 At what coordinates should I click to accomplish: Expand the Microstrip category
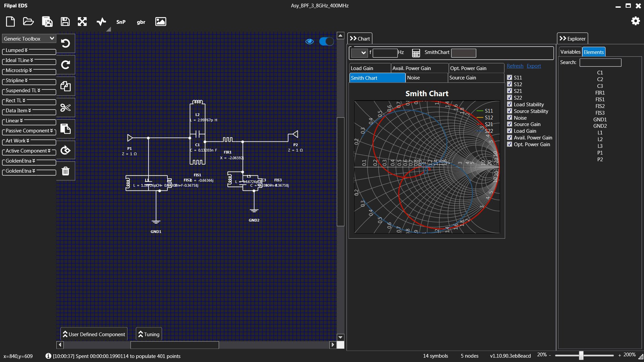click(x=19, y=70)
